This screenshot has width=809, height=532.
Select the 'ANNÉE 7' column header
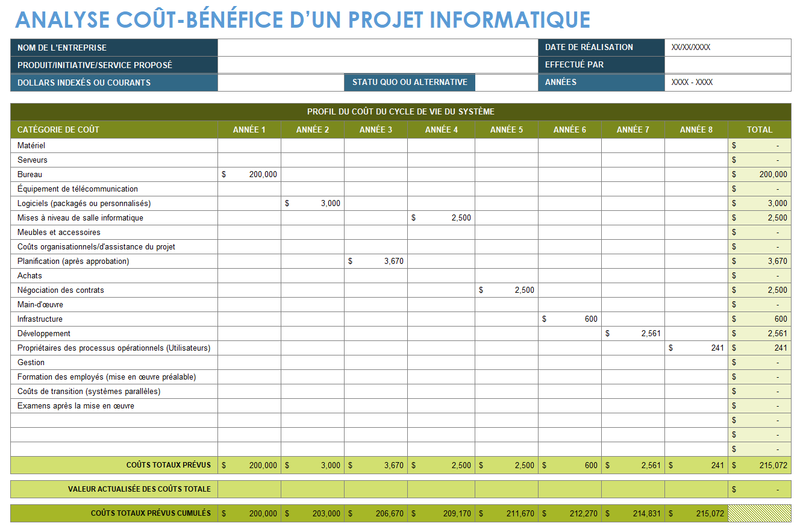633,130
